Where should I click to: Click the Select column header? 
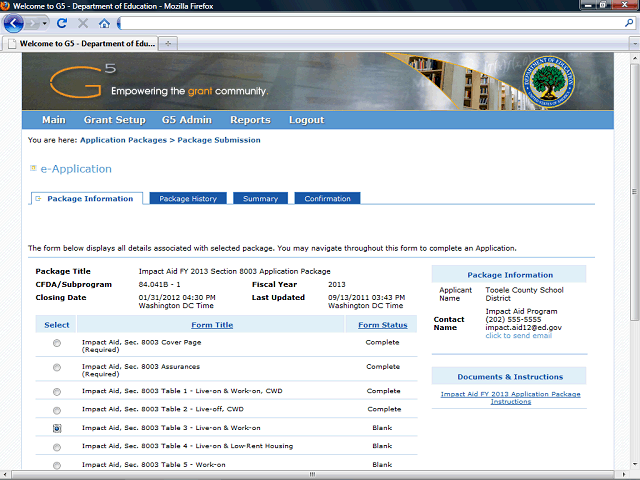coord(57,325)
